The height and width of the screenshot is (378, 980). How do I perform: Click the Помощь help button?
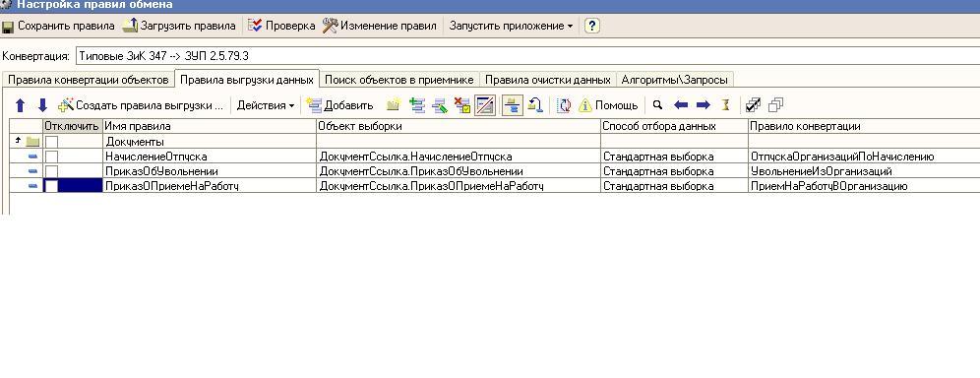coord(608,105)
